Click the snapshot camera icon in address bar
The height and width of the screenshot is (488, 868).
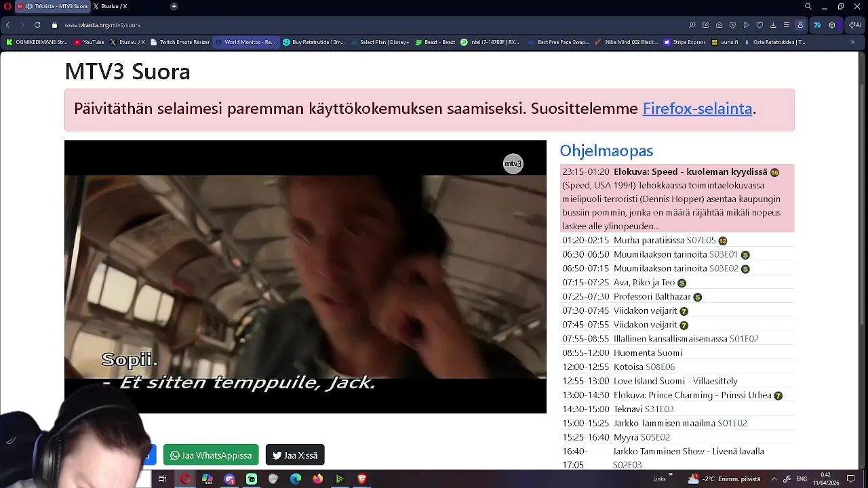(719, 25)
